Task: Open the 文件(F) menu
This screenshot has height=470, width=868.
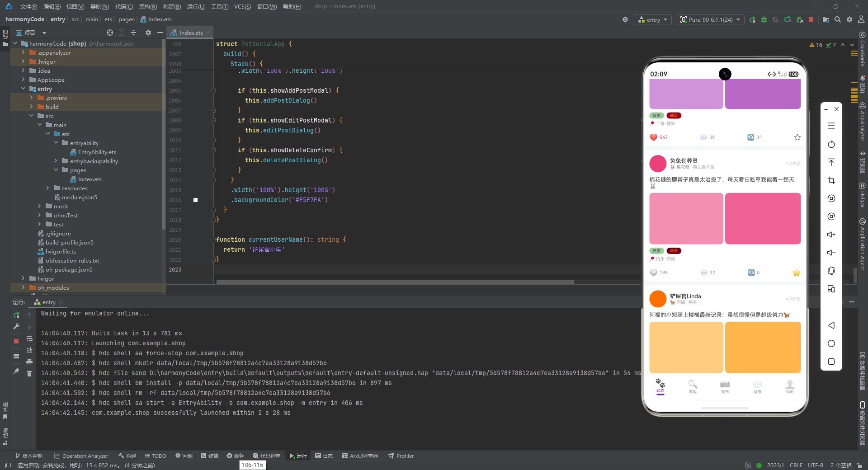Action: click(x=28, y=6)
